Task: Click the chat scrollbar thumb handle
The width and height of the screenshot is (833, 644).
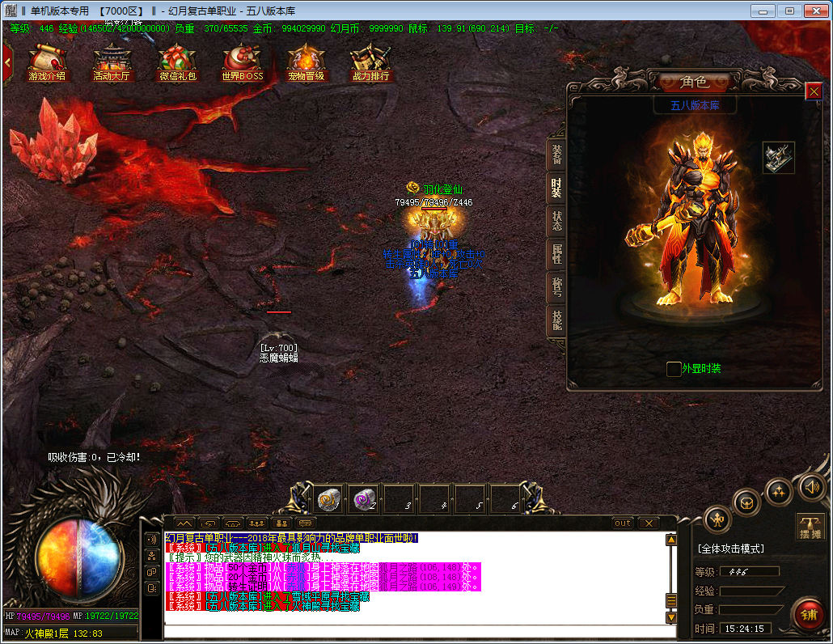Action: click(671, 600)
